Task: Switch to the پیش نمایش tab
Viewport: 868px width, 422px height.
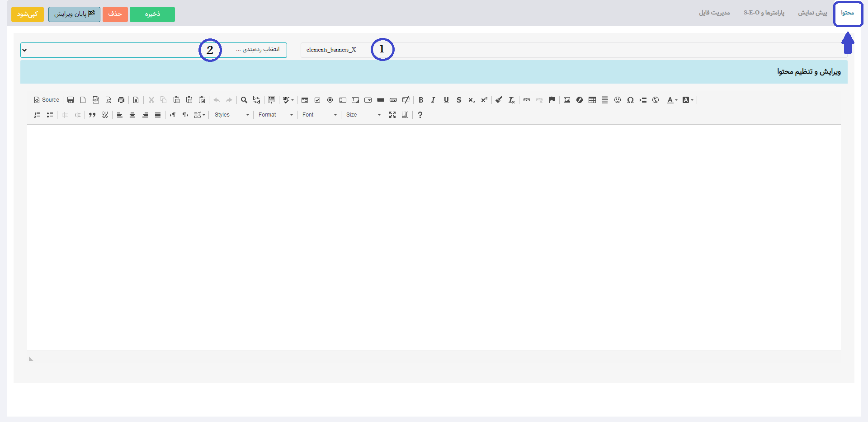Action: 812,13
